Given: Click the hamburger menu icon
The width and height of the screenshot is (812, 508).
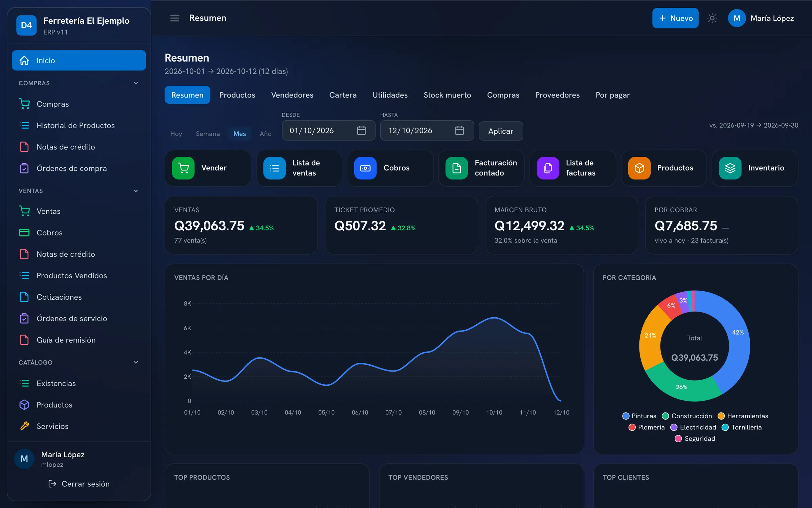Looking at the screenshot, I should tap(175, 18).
